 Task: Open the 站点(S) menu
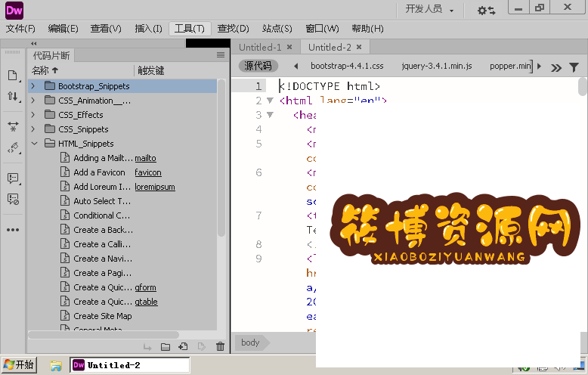[277, 29]
